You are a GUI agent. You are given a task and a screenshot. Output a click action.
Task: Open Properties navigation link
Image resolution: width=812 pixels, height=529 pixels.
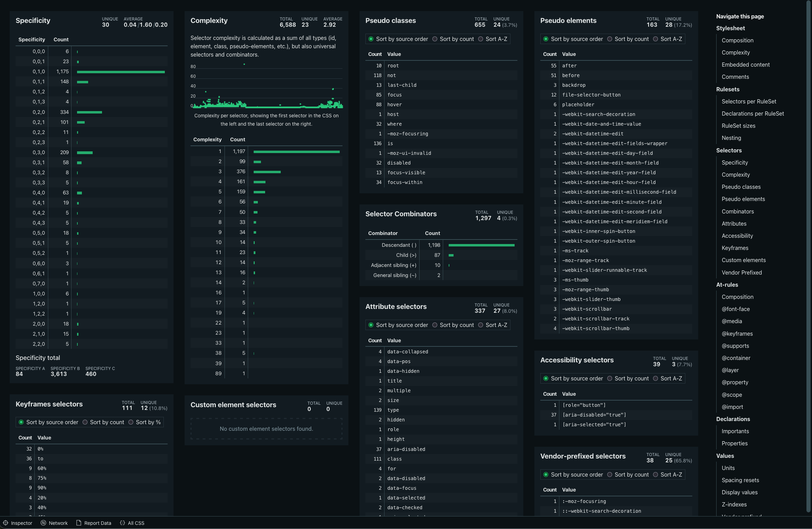coord(735,443)
